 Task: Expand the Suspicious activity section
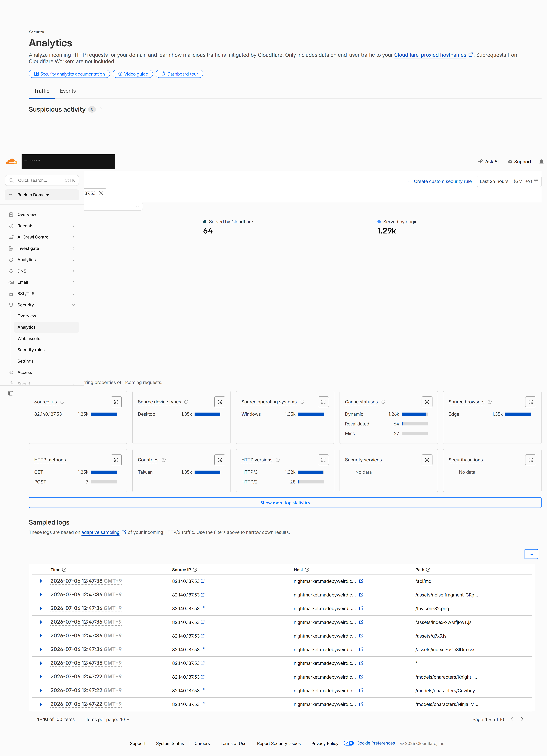pyautogui.click(x=101, y=109)
